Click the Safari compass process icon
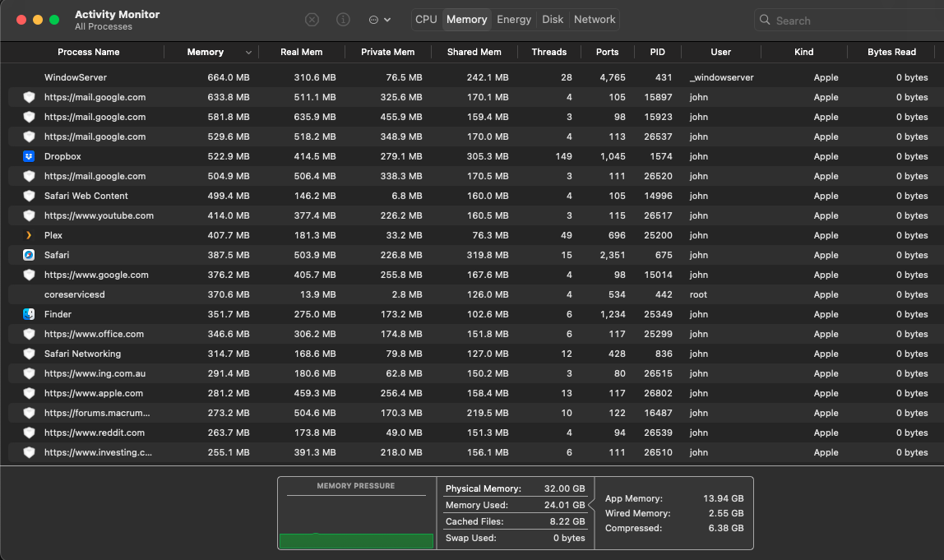The image size is (944, 560). (28, 255)
